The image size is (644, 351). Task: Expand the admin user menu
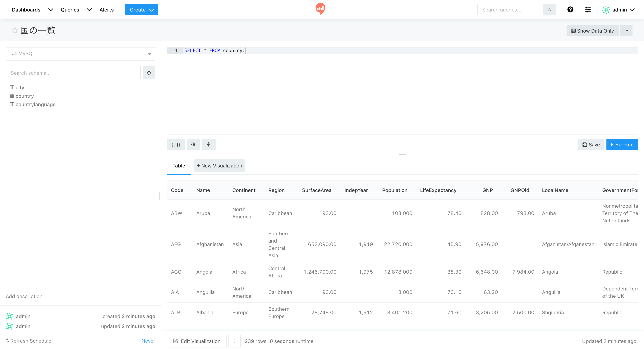click(x=619, y=10)
